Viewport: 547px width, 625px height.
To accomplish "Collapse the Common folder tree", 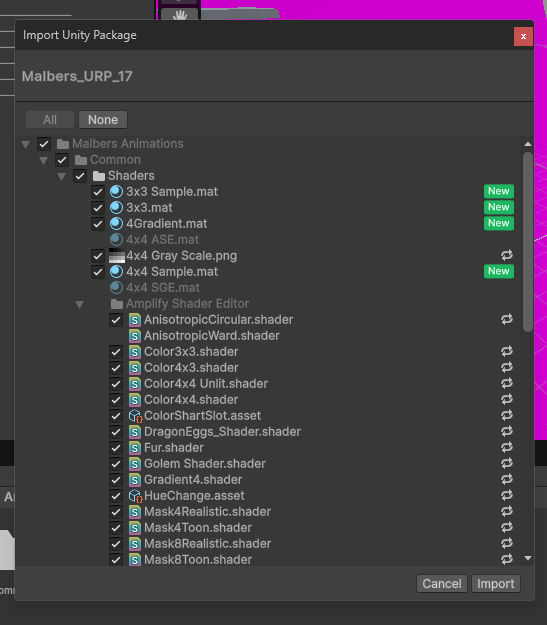I will click(43, 161).
